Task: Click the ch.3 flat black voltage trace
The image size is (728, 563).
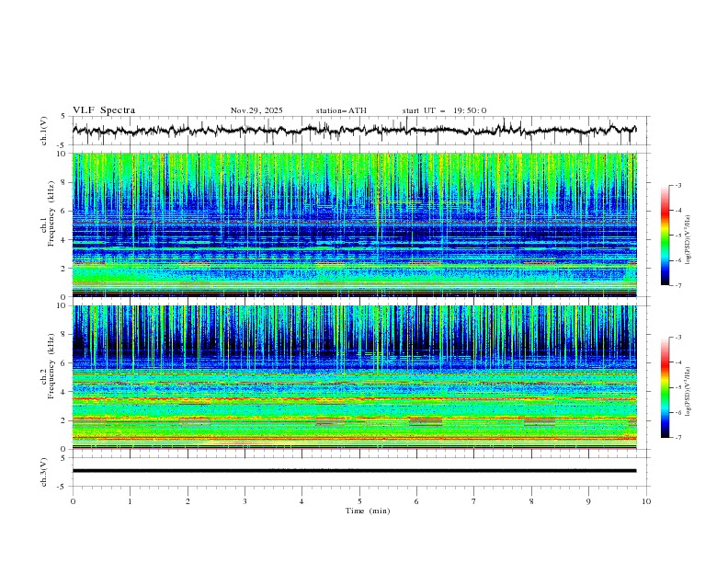Action: pos(355,471)
